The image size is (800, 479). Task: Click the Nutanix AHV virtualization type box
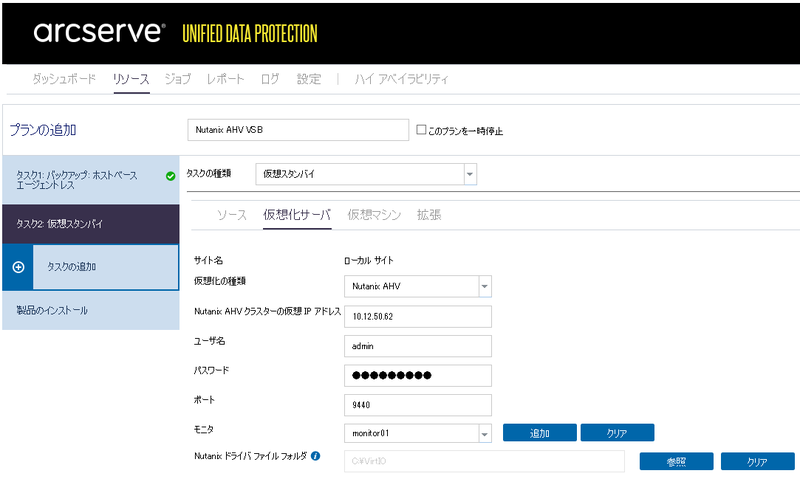[x=418, y=287]
